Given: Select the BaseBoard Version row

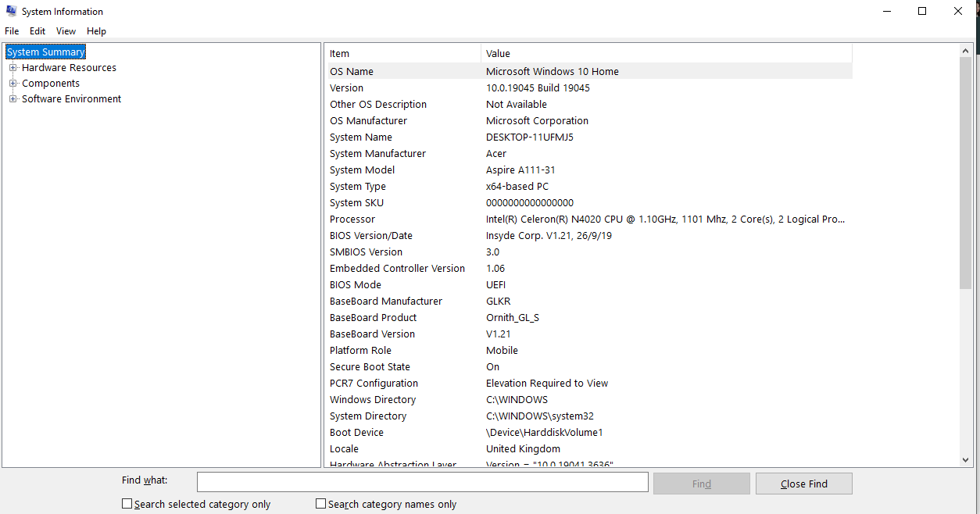Looking at the screenshot, I should pos(588,334).
